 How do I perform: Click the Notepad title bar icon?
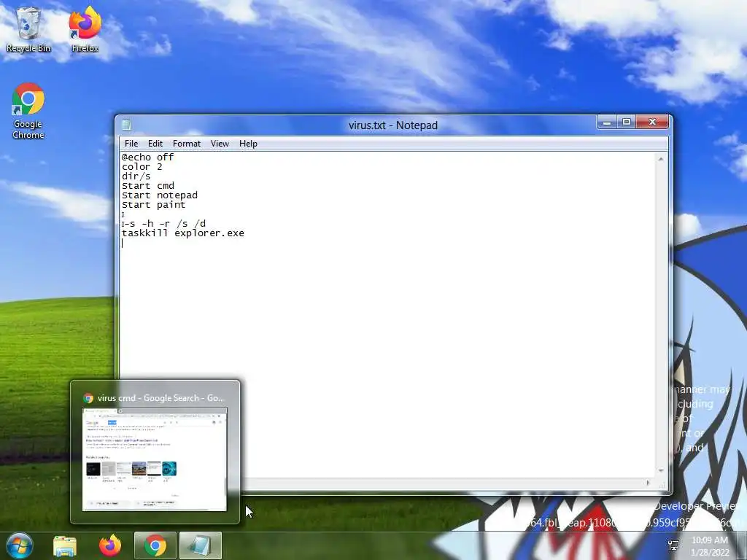126,125
